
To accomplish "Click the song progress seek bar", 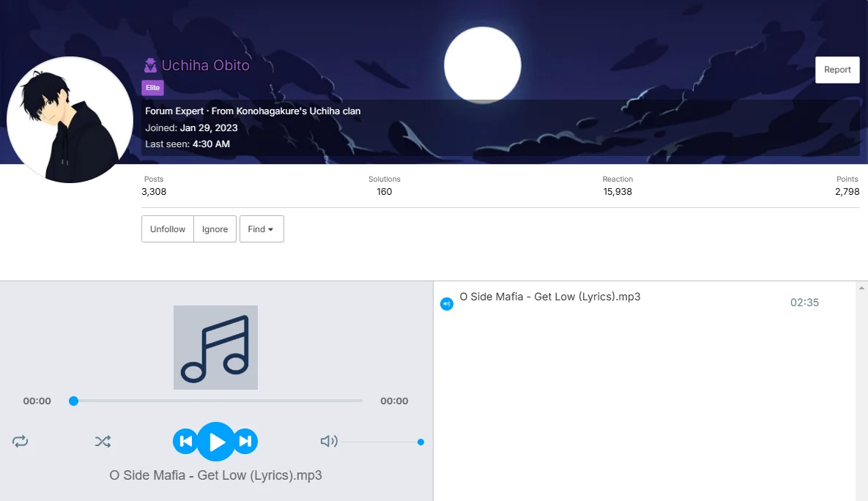I will [x=218, y=400].
